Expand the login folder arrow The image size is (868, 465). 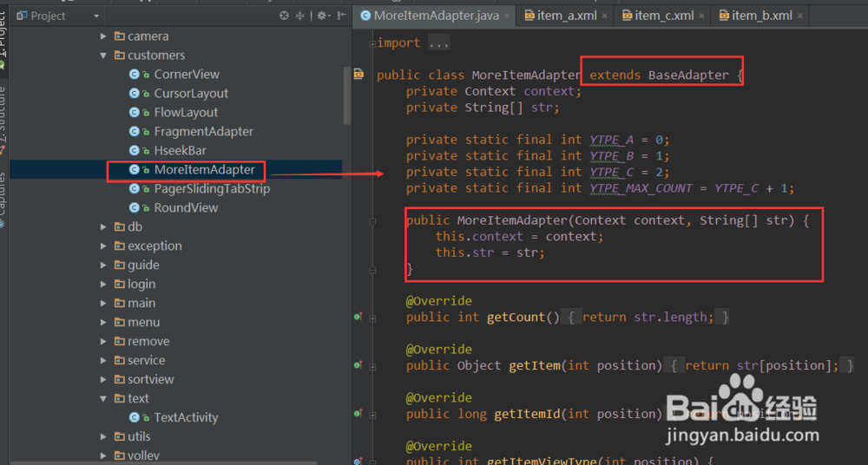point(103,284)
